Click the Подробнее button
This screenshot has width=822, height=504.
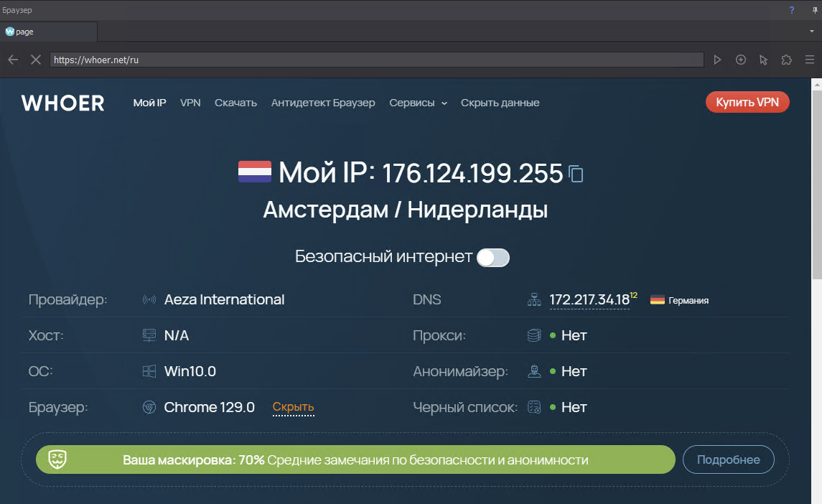(x=728, y=459)
